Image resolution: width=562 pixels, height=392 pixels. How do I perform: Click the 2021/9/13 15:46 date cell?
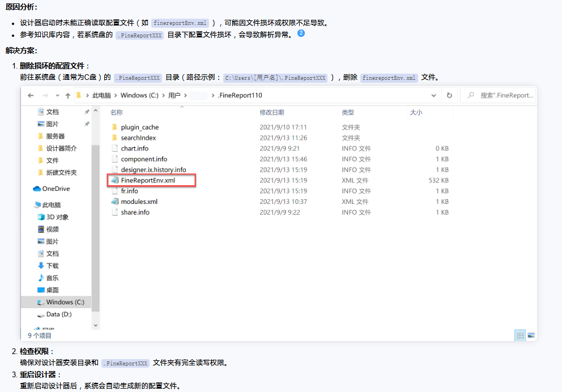pyautogui.click(x=283, y=159)
